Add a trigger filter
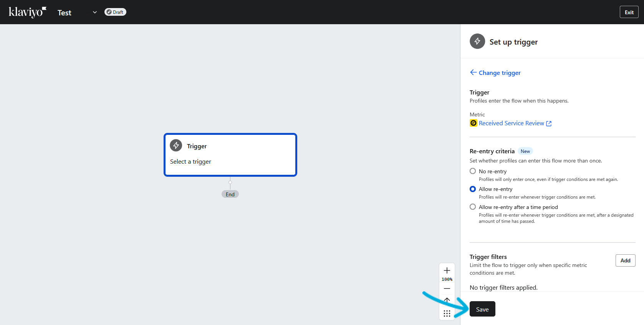Image resolution: width=644 pixels, height=325 pixels. point(625,260)
